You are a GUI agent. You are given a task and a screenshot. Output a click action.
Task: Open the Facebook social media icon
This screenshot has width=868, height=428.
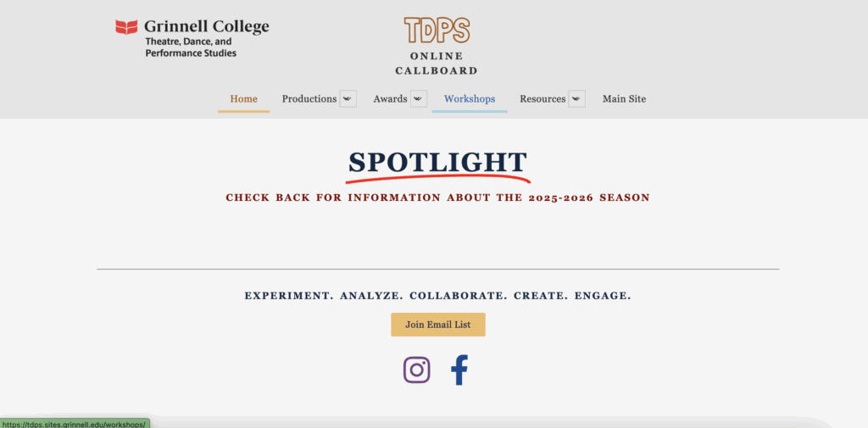459,370
